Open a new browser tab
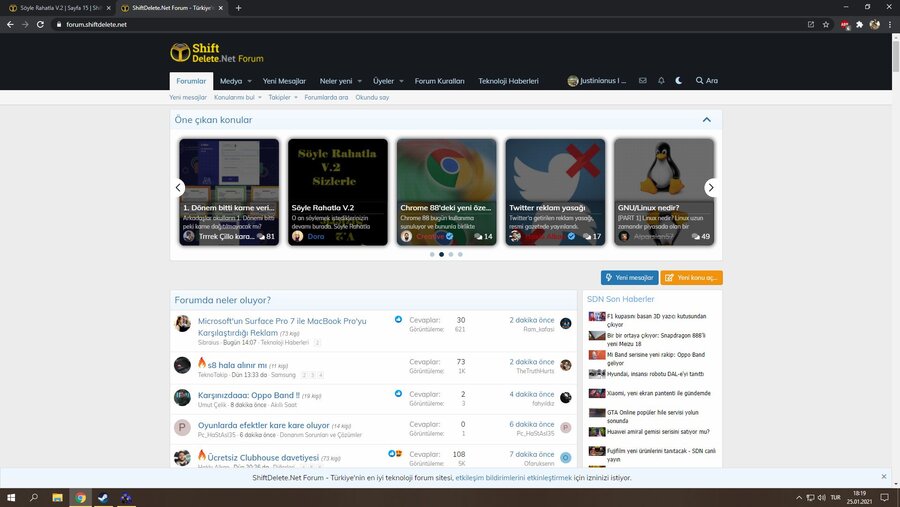This screenshot has height=507, width=900. pos(238,8)
